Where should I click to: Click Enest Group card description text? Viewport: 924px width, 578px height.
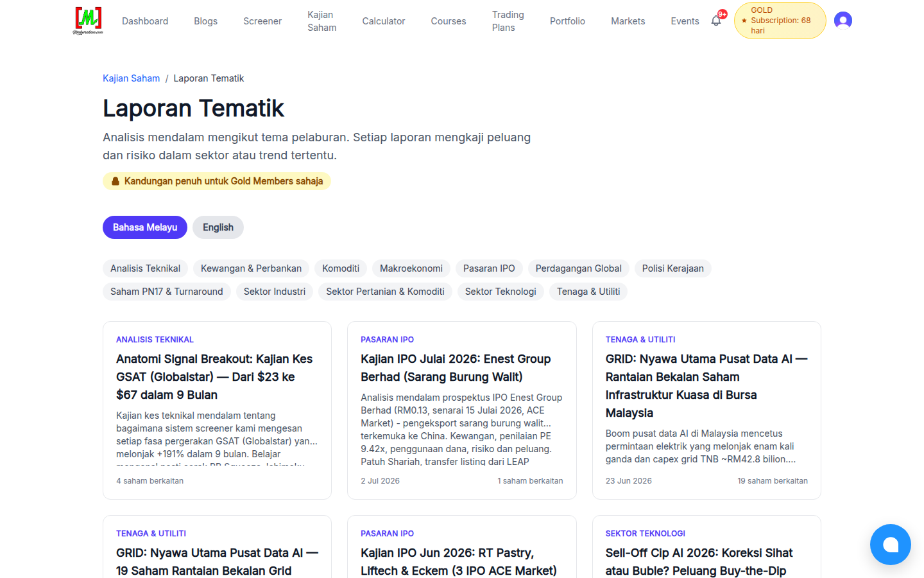[x=461, y=429]
